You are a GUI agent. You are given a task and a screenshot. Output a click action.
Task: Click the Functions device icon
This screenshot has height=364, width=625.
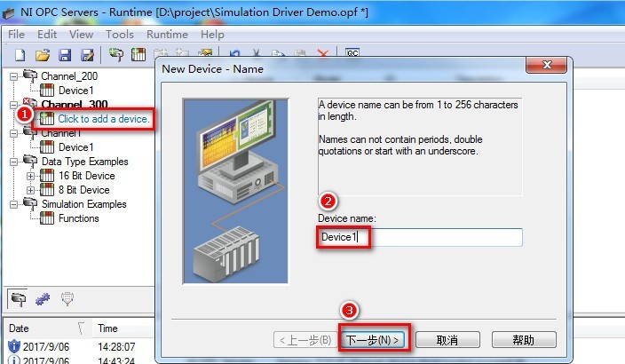47,218
